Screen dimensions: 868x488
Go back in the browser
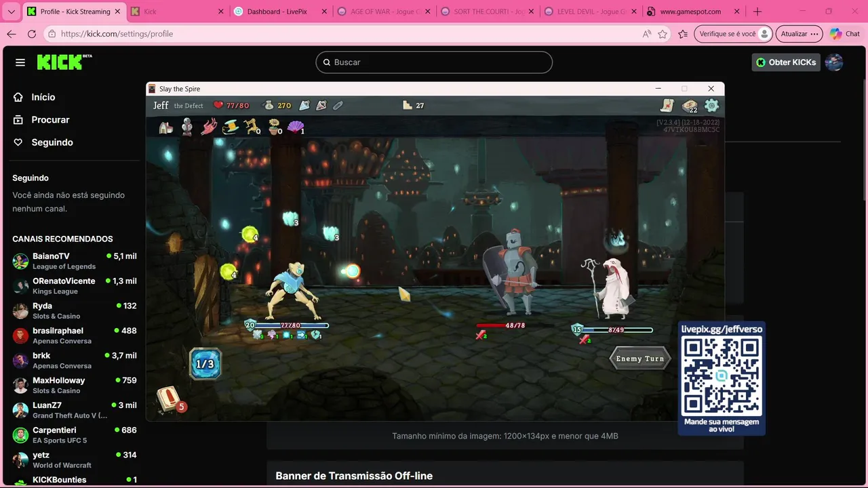[x=12, y=34]
